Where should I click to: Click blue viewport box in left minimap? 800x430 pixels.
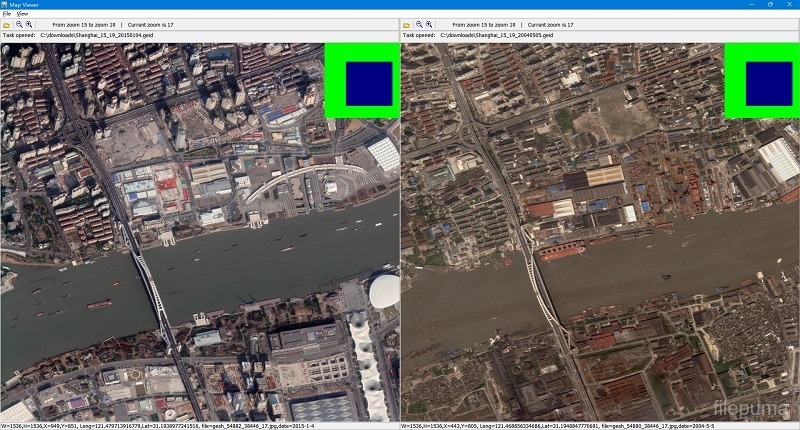361,80
